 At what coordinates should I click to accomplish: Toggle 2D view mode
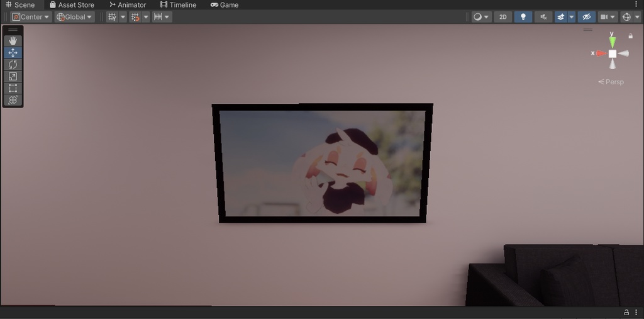coord(502,17)
